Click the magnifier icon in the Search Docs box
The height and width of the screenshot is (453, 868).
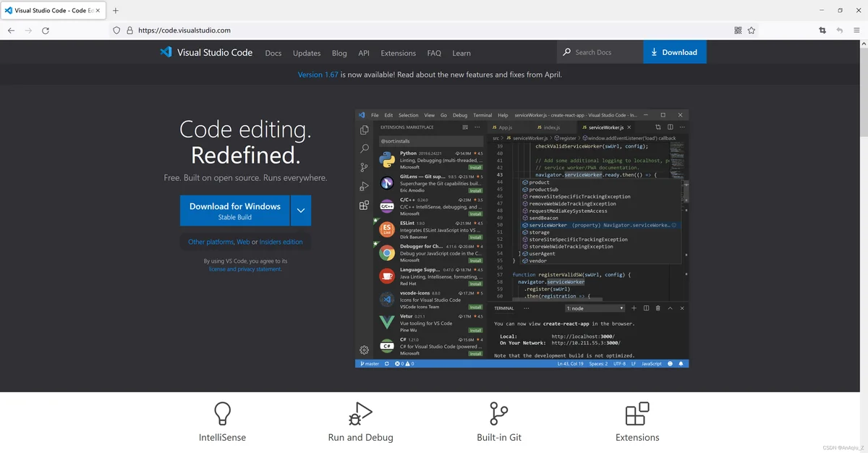567,52
